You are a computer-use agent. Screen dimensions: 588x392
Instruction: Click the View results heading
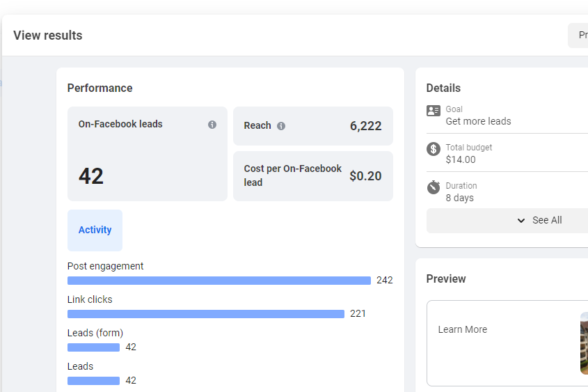[x=48, y=36]
